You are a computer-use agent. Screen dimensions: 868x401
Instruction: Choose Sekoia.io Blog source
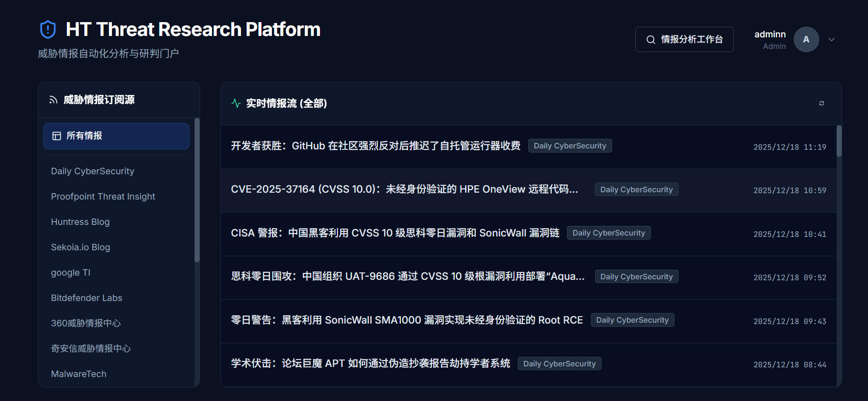click(x=81, y=247)
